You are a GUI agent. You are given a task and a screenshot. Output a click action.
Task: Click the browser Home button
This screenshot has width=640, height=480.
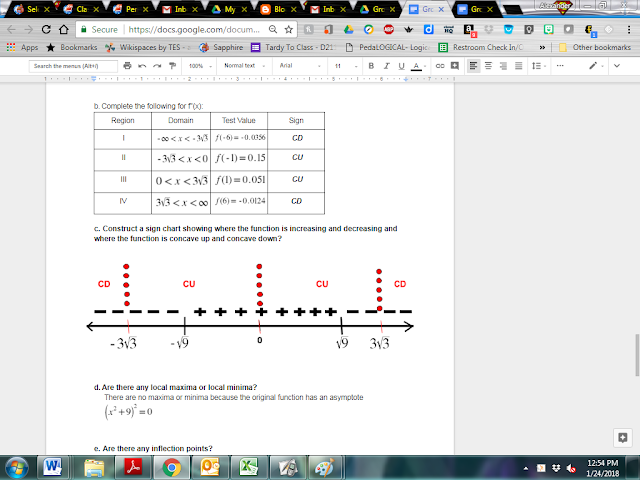click(x=64, y=29)
